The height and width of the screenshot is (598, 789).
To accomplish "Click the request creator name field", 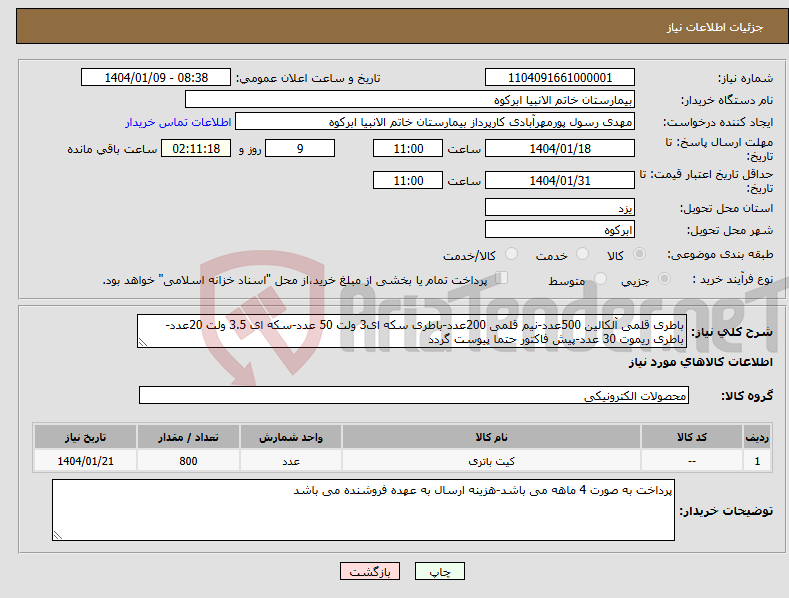I will pyautogui.click(x=435, y=122).
